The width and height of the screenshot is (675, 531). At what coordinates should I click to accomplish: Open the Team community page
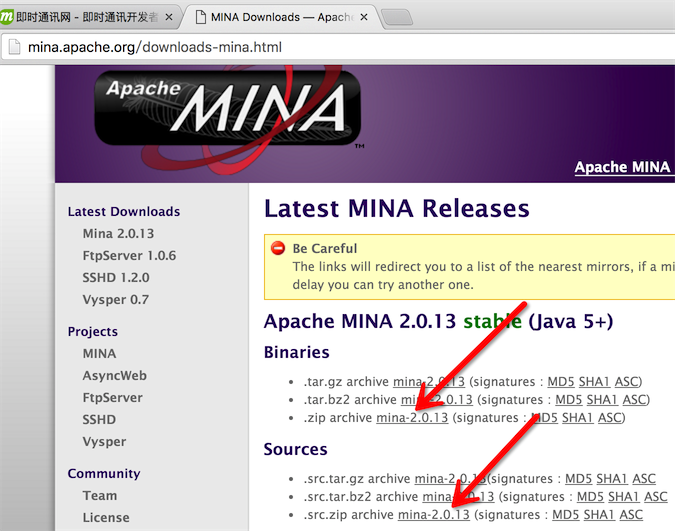(99, 496)
